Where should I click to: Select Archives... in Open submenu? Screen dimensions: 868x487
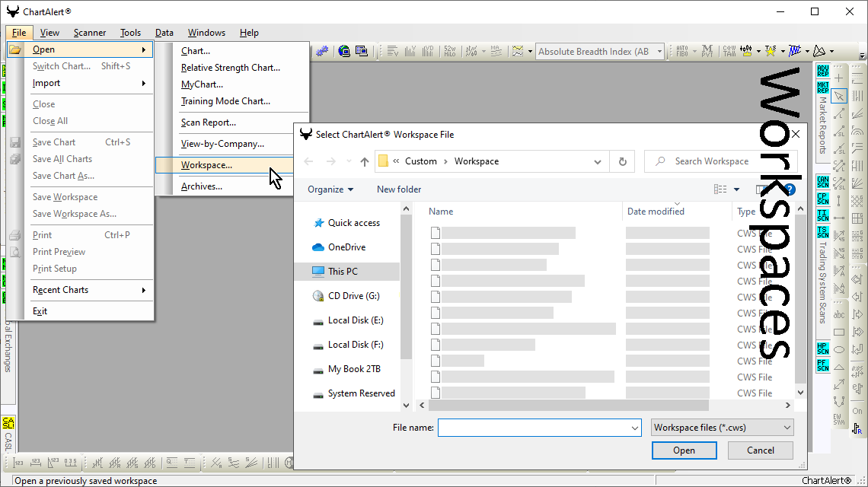pos(202,186)
